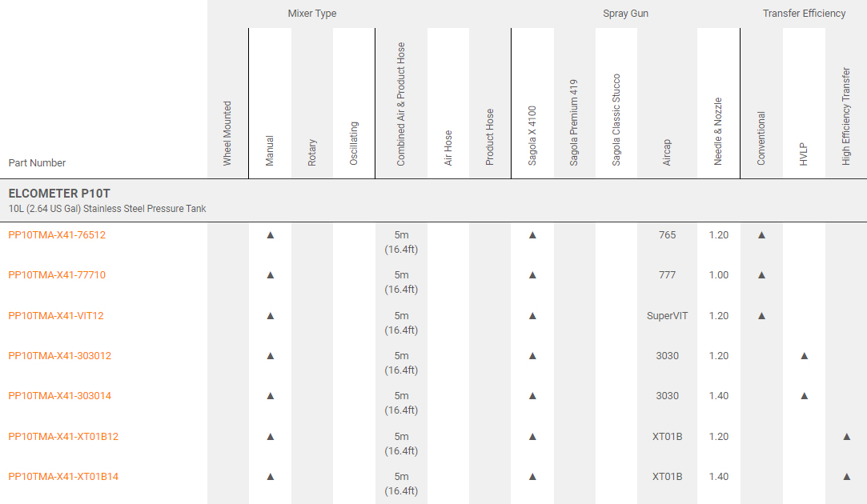Select the Manual mixer marker for PP10TMA-X41-77710

click(271, 274)
